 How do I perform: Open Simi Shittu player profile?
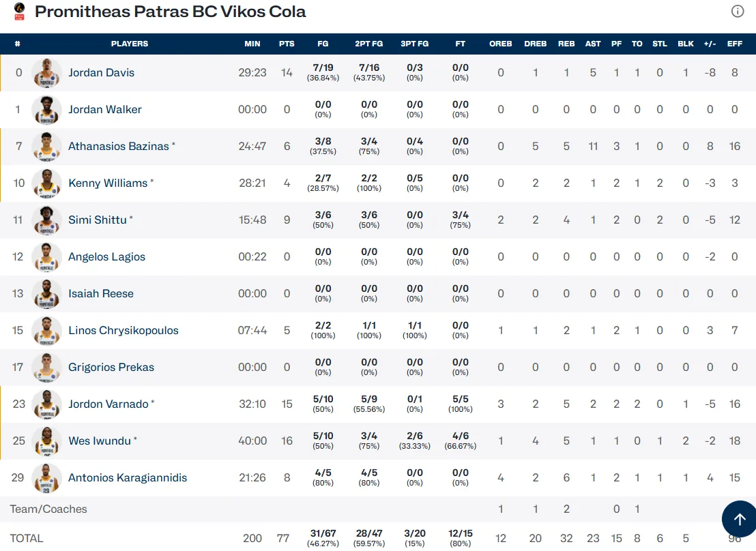[98, 220]
